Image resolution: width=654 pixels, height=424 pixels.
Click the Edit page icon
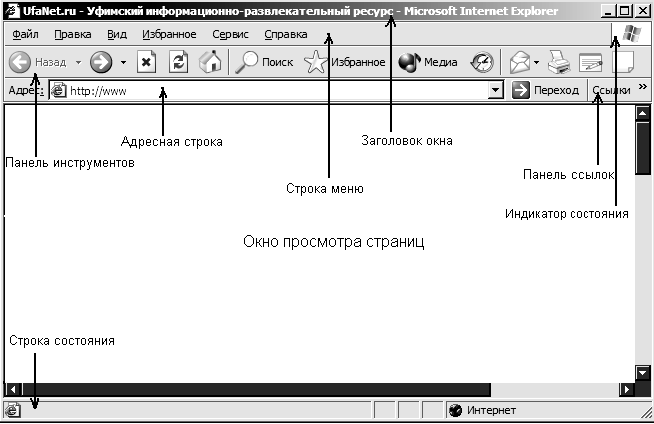(591, 63)
